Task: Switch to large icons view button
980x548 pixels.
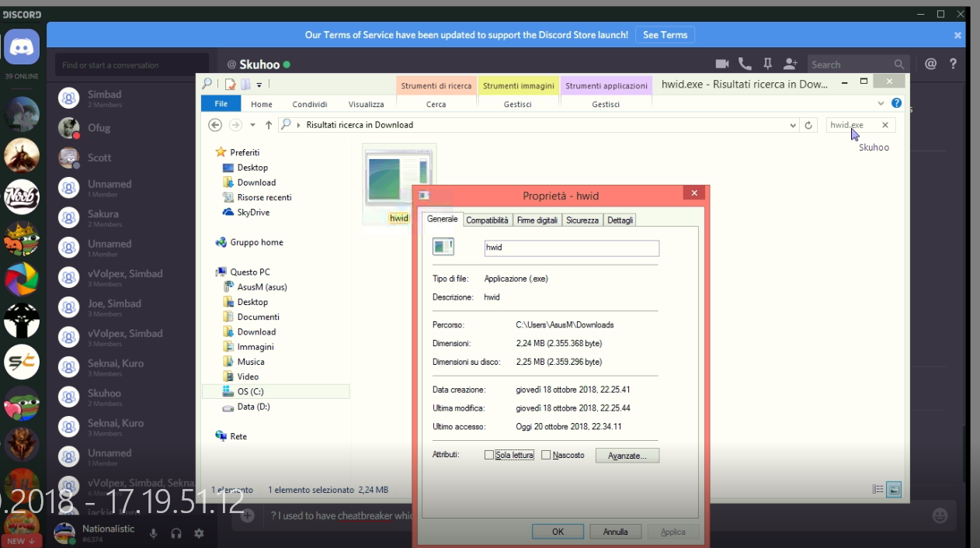Action: pyautogui.click(x=894, y=489)
